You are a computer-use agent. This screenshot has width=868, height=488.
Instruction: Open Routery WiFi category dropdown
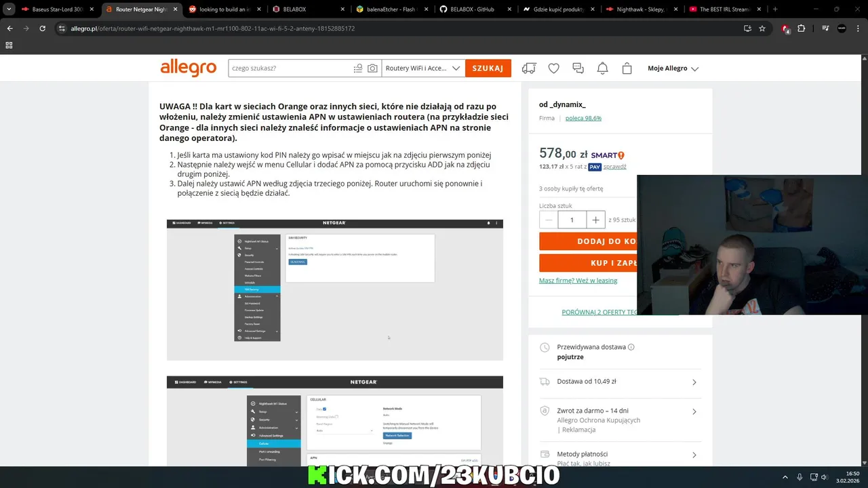click(x=423, y=68)
